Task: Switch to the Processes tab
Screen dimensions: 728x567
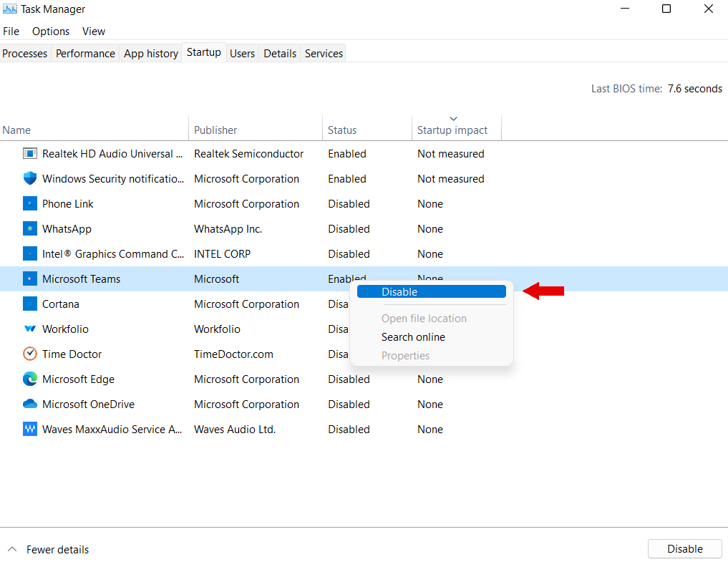Action: click(x=24, y=54)
